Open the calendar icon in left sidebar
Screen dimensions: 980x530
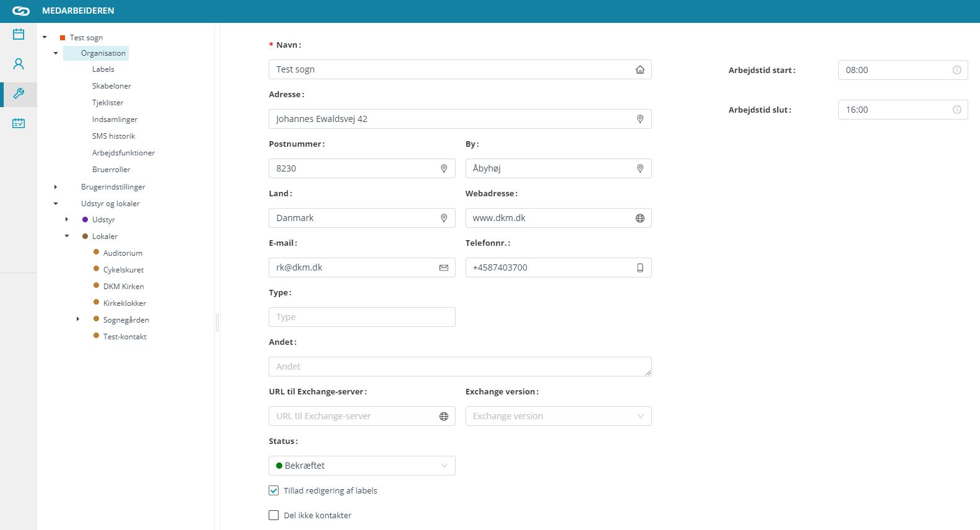(19, 34)
